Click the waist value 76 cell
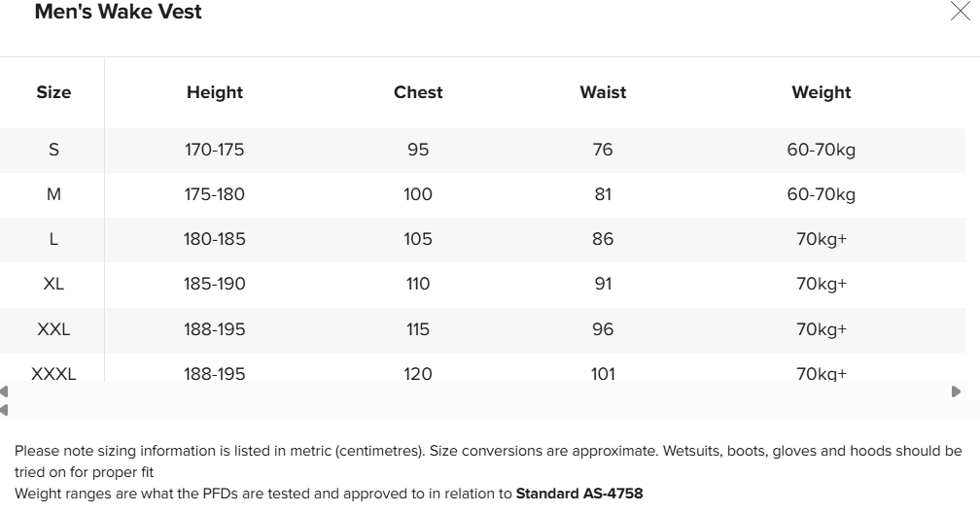 pyautogui.click(x=603, y=150)
